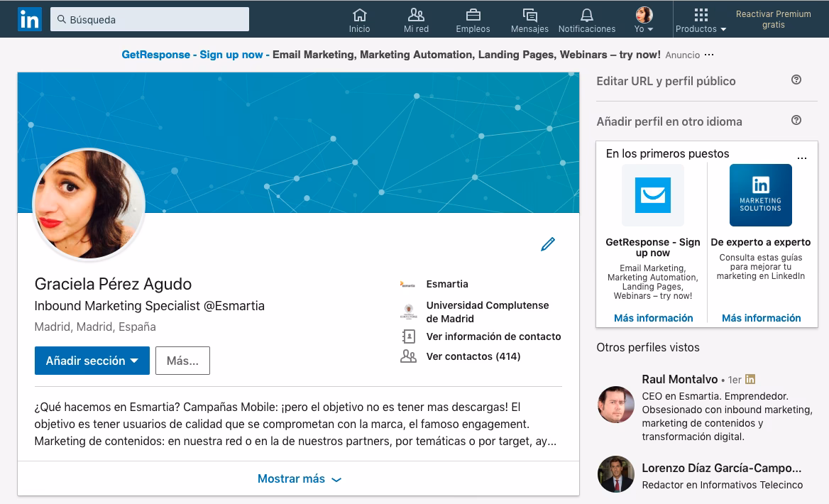Click the LinkedIn logo

[x=28, y=18]
